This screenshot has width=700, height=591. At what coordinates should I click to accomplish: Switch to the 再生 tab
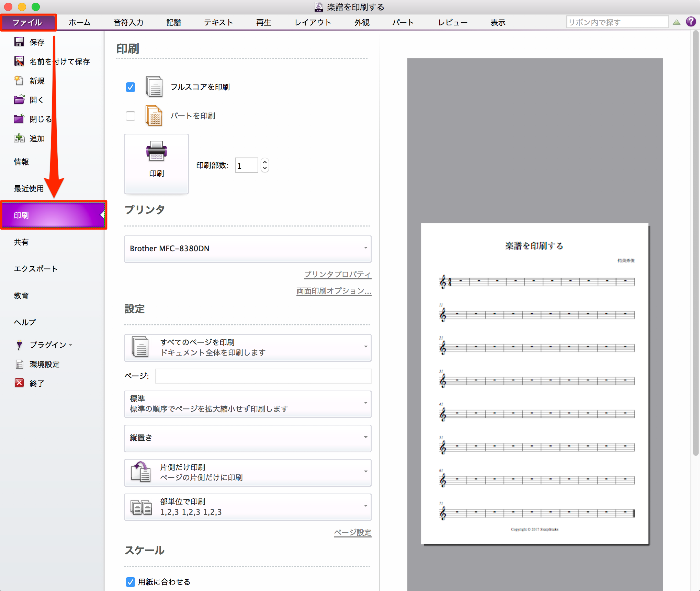[264, 22]
